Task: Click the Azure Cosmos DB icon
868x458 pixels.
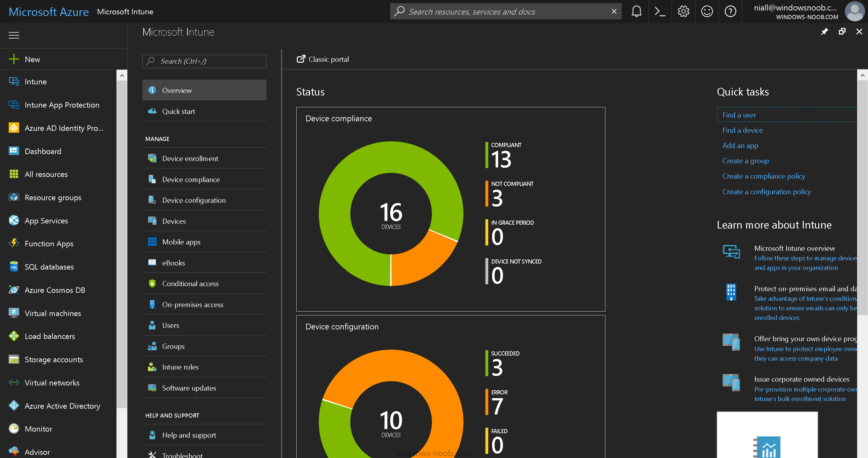Action: pos(14,290)
